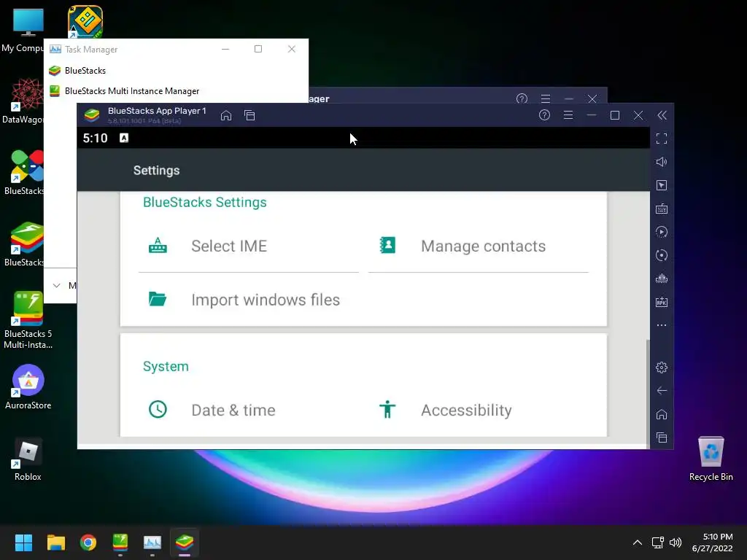Open the AuroraStore desktop shortcut

point(28,386)
